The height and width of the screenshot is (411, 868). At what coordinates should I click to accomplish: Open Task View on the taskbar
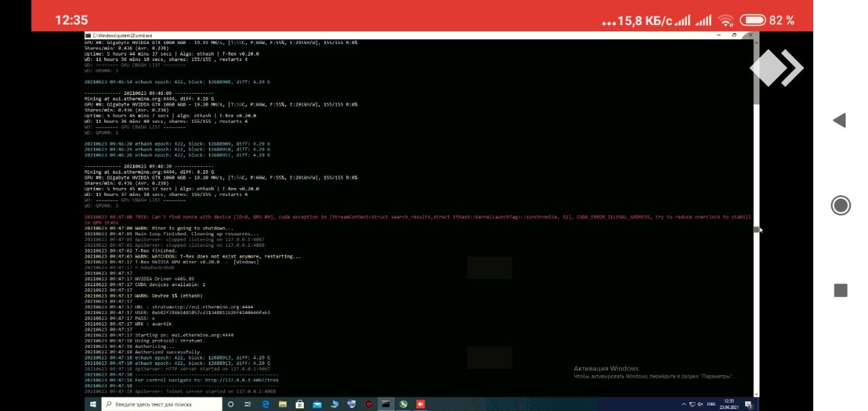pos(248,404)
